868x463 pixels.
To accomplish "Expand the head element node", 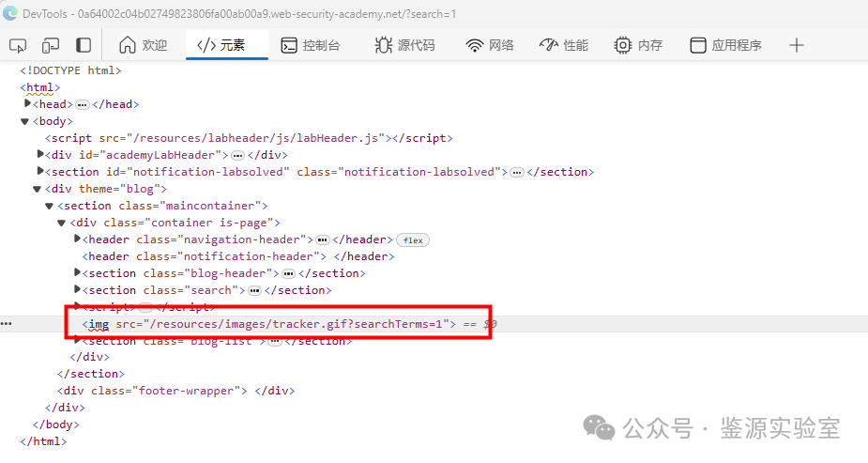I will [27, 103].
